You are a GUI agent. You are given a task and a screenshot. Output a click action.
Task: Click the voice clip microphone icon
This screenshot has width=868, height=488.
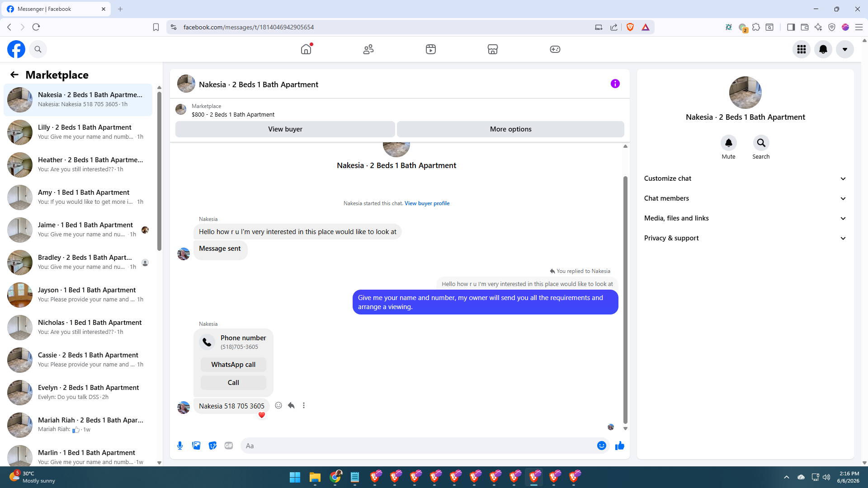coord(180,446)
